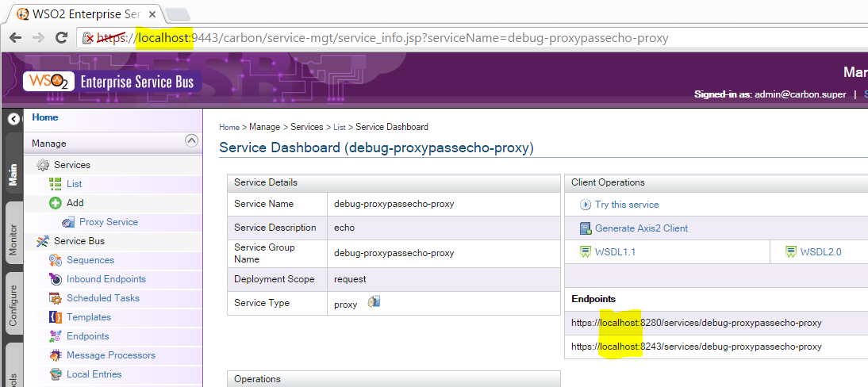Open the Home link in sidebar
Viewport: 868px width, 387px height.
[x=45, y=117]
